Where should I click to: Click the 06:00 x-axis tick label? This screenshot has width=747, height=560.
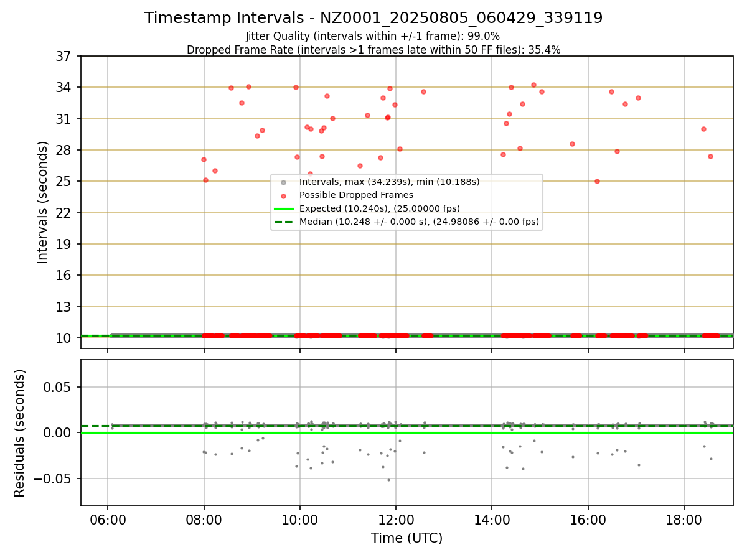pos(108,518)
